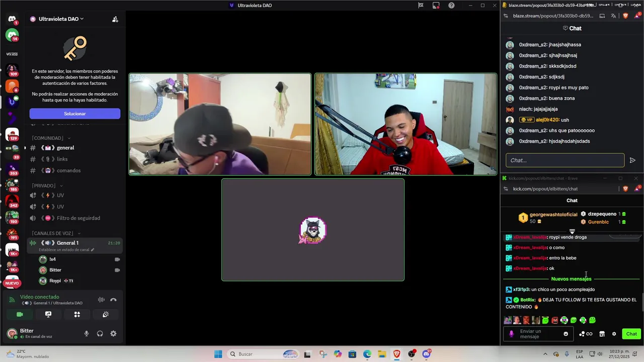Collapse the COMUNIDAD category
The height and width of the screenshot is (362, 644).
(50, 138)
